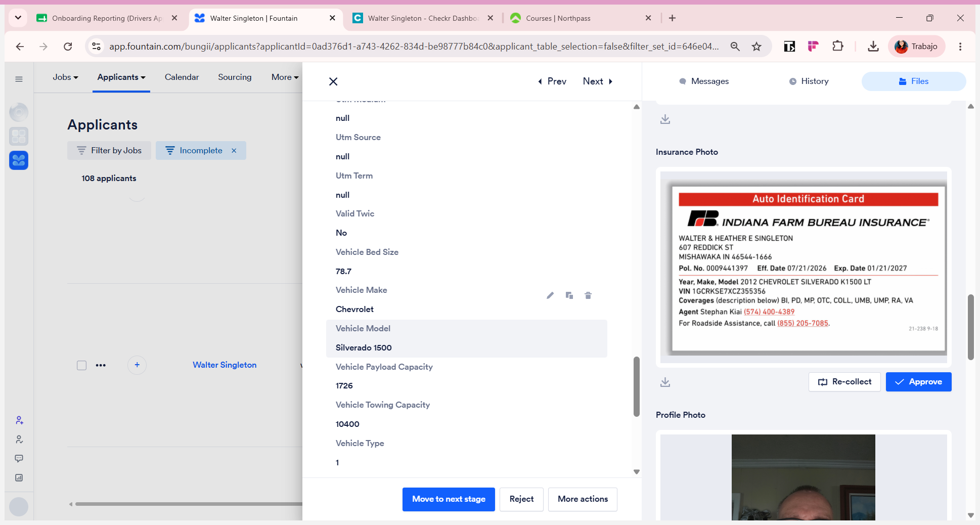The image size is (980, 525).
Task: Open the hamburger sidebar menu
Action: [19, 79]
